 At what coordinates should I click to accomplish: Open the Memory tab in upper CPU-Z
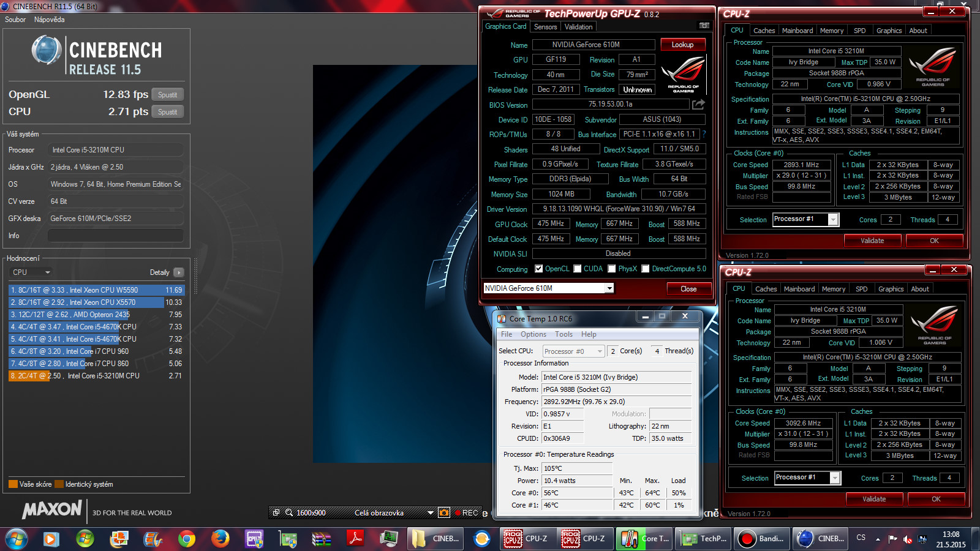(x=832, y=31)
